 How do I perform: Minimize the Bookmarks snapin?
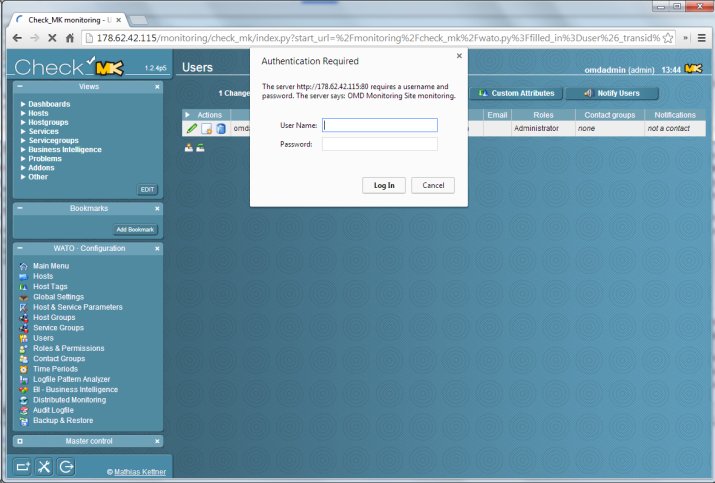(x=20, y=208)
